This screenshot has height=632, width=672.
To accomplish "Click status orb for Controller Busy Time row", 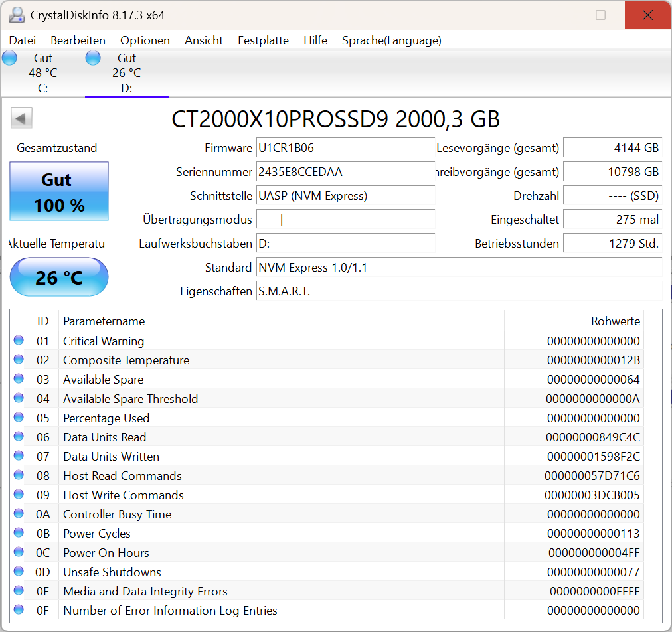I will 19,514.
